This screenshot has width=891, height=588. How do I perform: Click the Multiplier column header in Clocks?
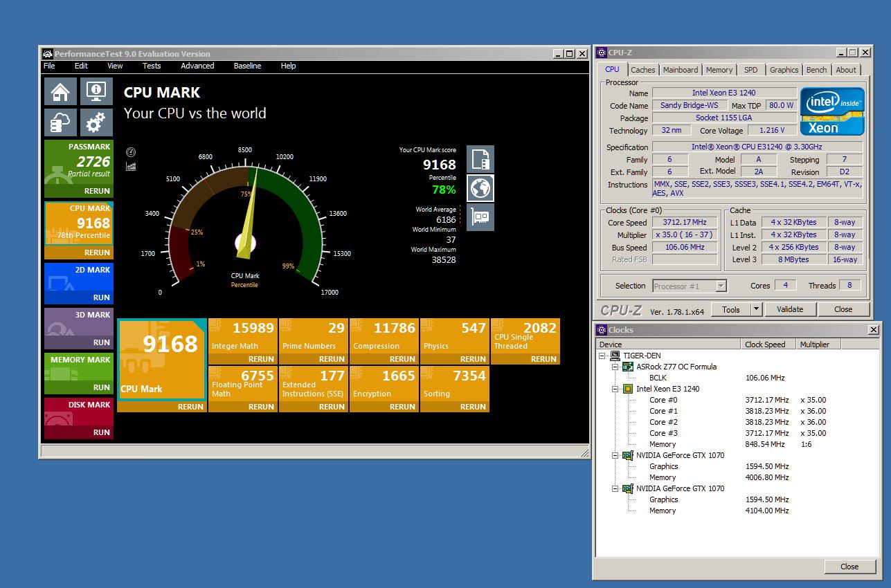pos(818,344)
